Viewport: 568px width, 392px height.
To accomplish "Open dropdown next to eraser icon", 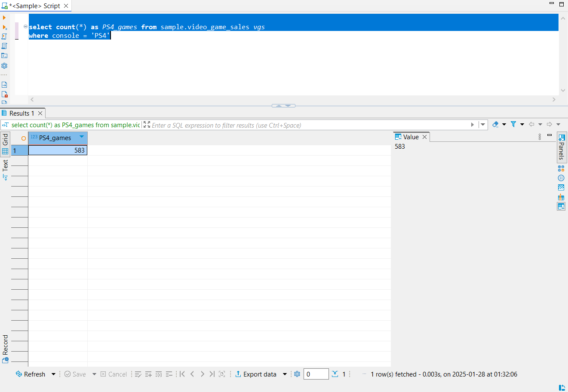I will pos(504,124).
